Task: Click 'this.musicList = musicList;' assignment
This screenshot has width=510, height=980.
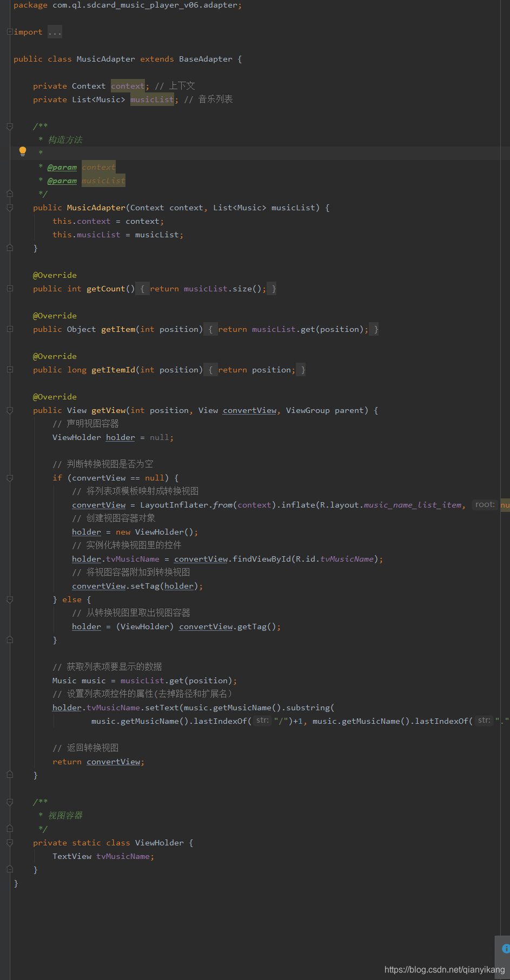Action: point(118,235)
